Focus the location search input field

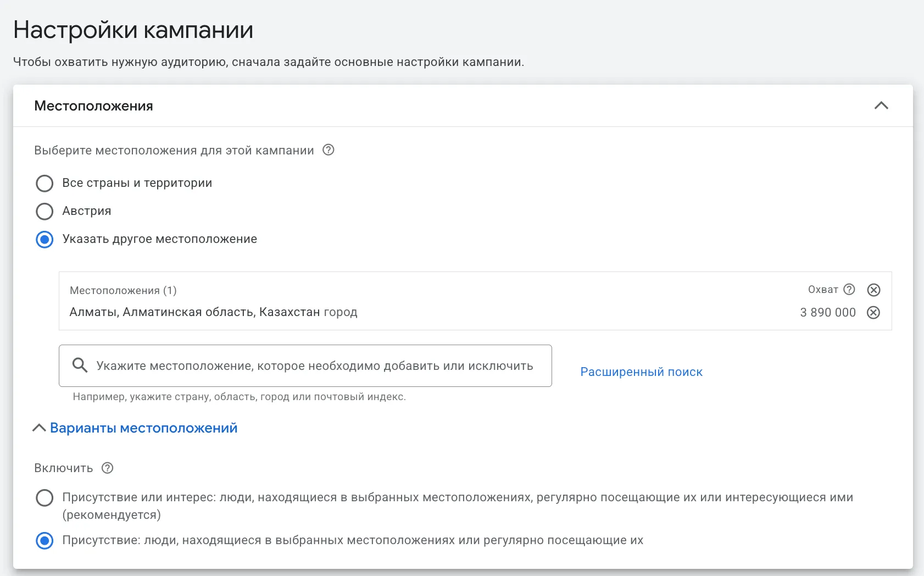coord(305,365)
